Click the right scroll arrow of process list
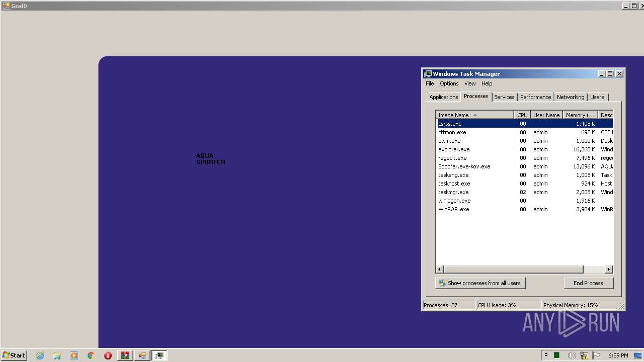The height and width of the screenshot is (362, 644). click(609, 269)
